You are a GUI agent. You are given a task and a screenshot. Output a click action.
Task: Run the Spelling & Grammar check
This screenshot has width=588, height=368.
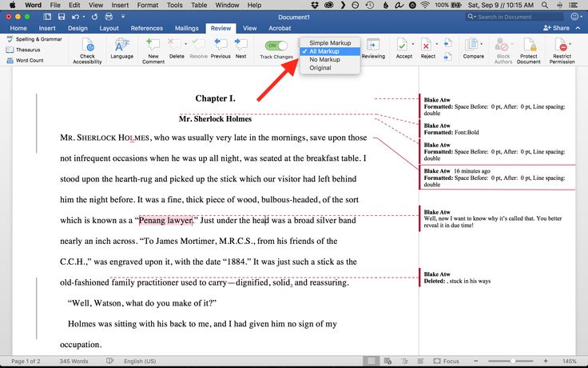click(34, 39)
